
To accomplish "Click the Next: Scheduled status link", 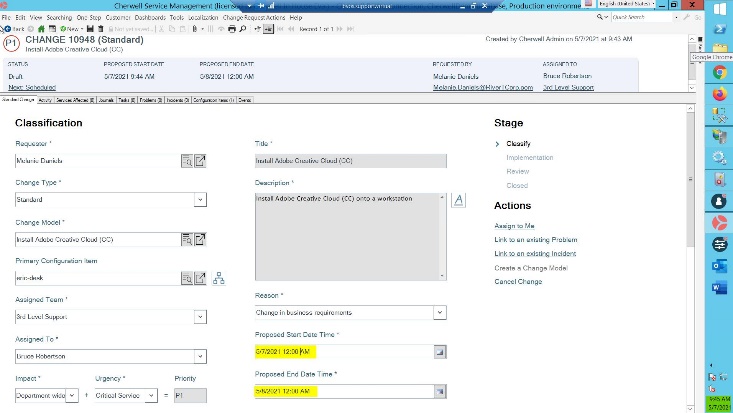I will [37, 88].
